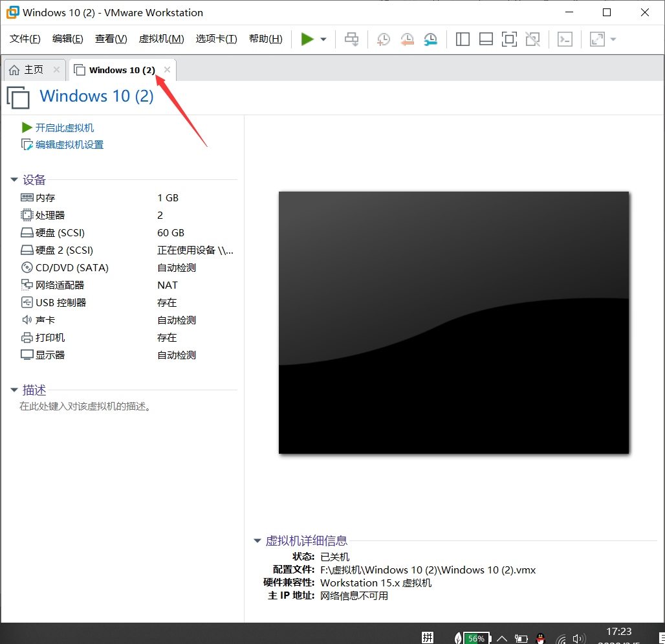
Task: Click the description text field
Action: click(85, 406)
